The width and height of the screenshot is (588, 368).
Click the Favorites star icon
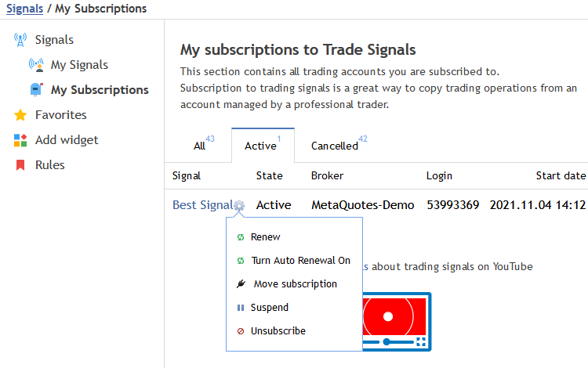coord(20,115)
